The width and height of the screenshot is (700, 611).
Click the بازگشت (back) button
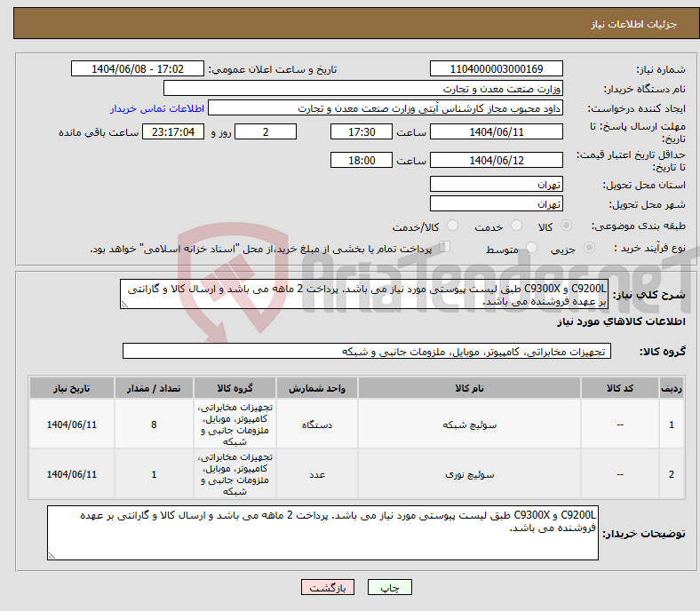328,587
